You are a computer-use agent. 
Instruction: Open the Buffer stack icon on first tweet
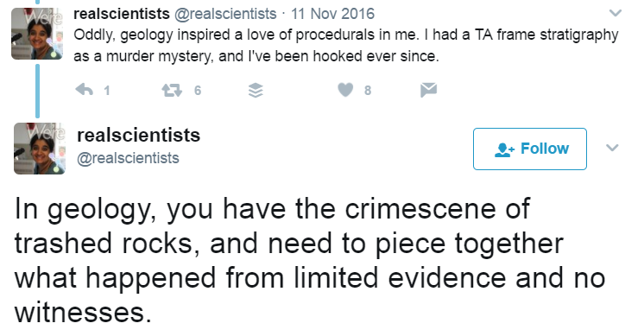pos(256,90)
